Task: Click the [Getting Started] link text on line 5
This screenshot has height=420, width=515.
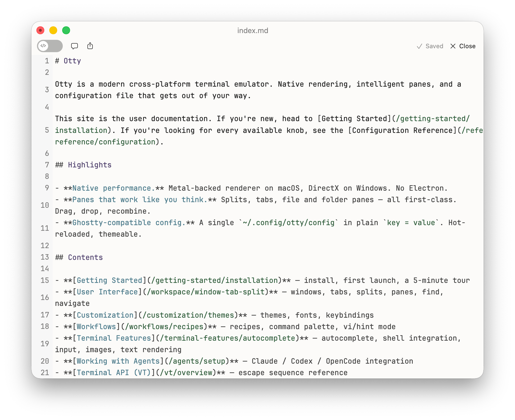Action: pyautogui.click(x=354, y=119)
